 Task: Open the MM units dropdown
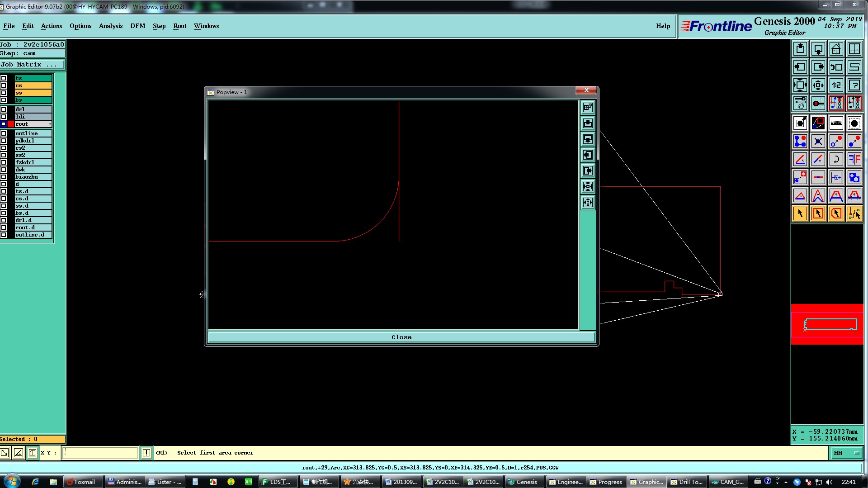(x=846, y=453)
